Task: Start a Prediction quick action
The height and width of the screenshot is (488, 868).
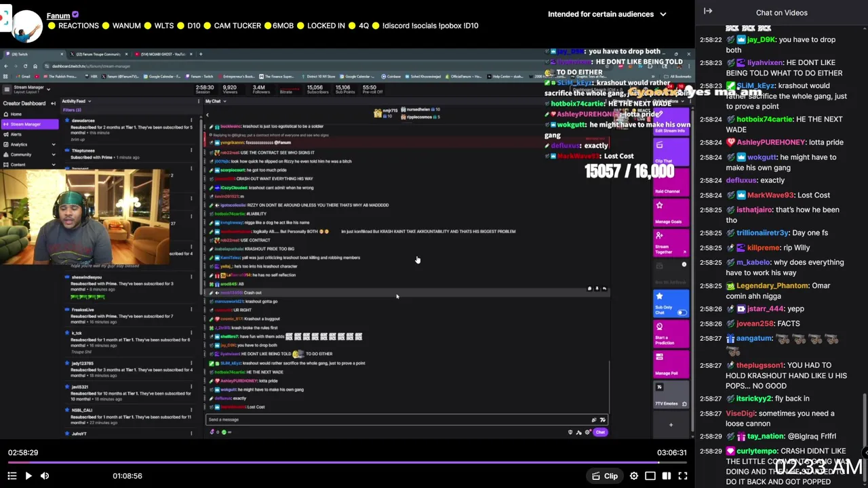Action: point(670,334)
